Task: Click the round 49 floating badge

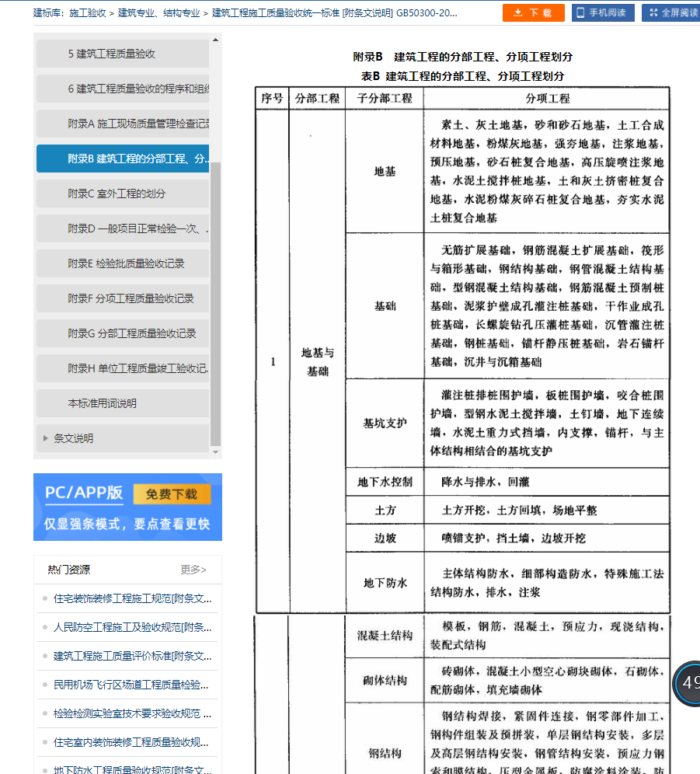Action: tap(689, 683)
